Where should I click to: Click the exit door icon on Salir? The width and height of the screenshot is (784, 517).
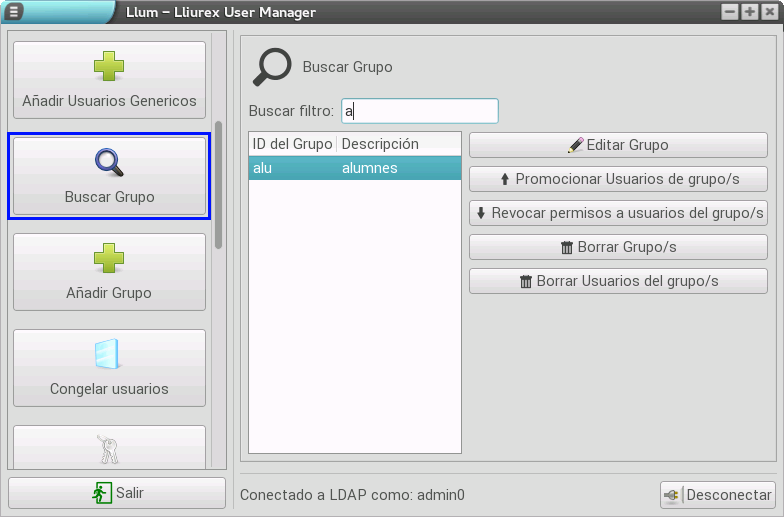(101, 493)
